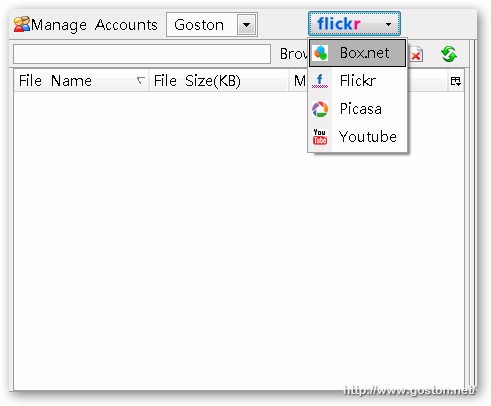
Task: Click the delete file red X icon
Action: pyautogui.click(x=416, y=55)
